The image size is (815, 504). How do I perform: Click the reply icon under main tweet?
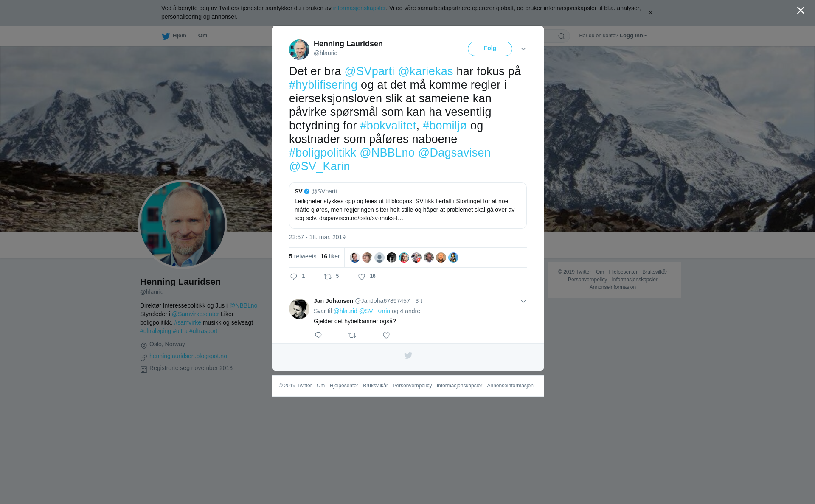click(294, 277)
